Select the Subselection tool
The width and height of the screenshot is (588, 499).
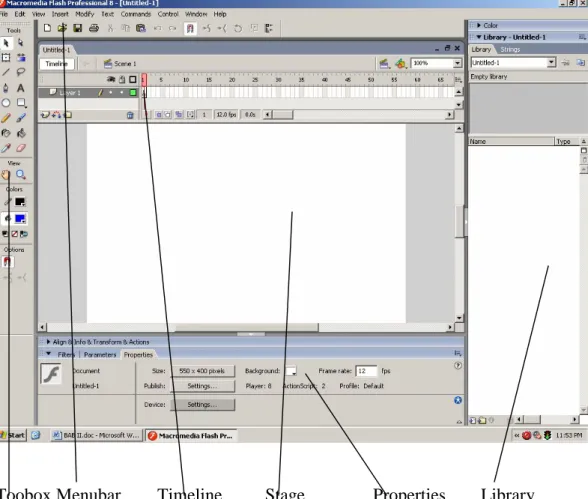coord(21,43)
